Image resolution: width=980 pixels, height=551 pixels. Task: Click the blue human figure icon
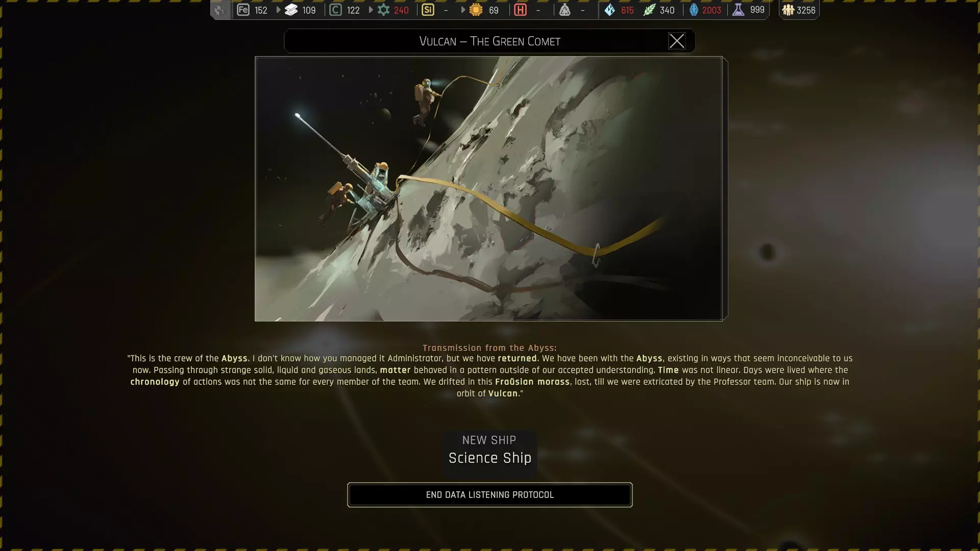pyautogui.click(x=694, y=10)
